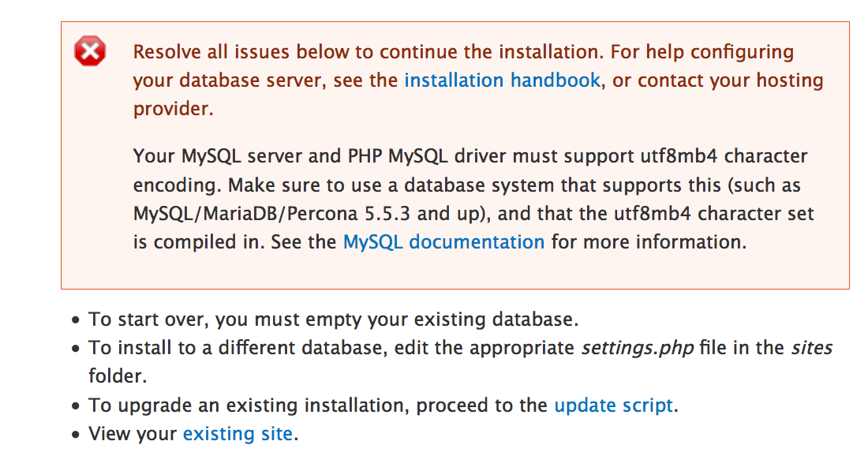Open the installation handbook link
The image size is (868, 456).
point(502,80)
